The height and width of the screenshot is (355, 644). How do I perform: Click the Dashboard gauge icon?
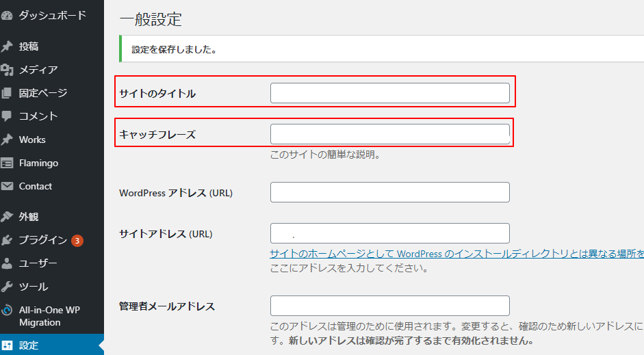(x=8, y=15)
